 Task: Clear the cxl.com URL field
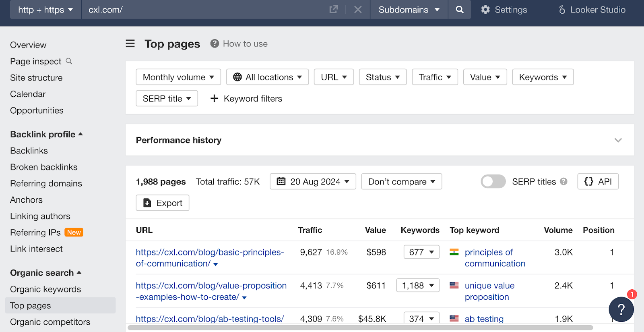click(x=358, y=9)
